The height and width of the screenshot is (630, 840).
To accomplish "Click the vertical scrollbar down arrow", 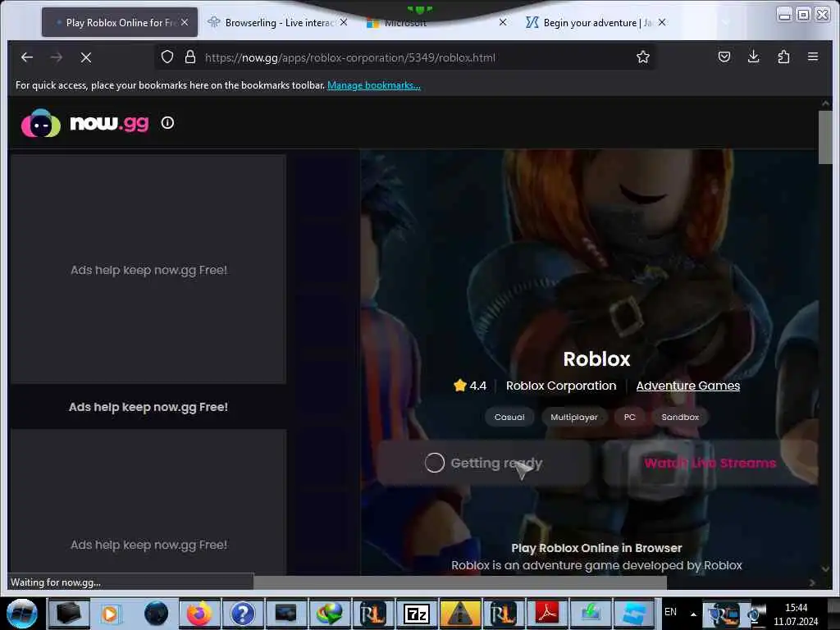I will pos(825,569).
